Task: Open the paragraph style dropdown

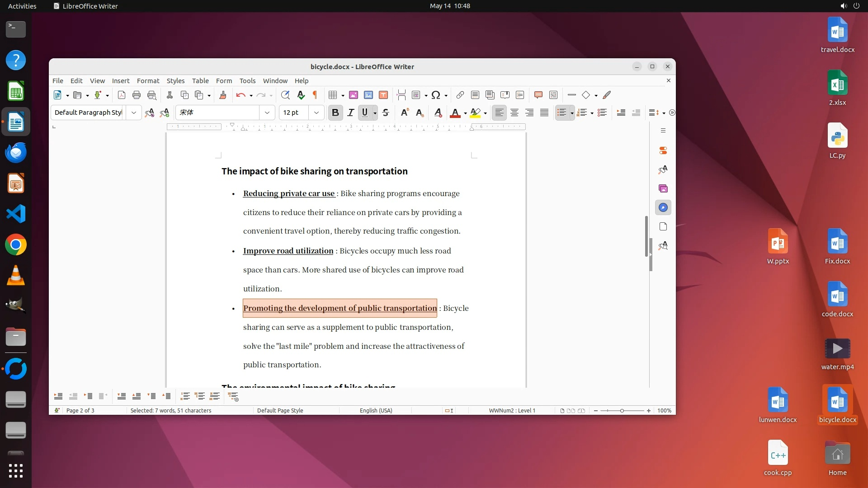Action: click(x=134, y=113)
